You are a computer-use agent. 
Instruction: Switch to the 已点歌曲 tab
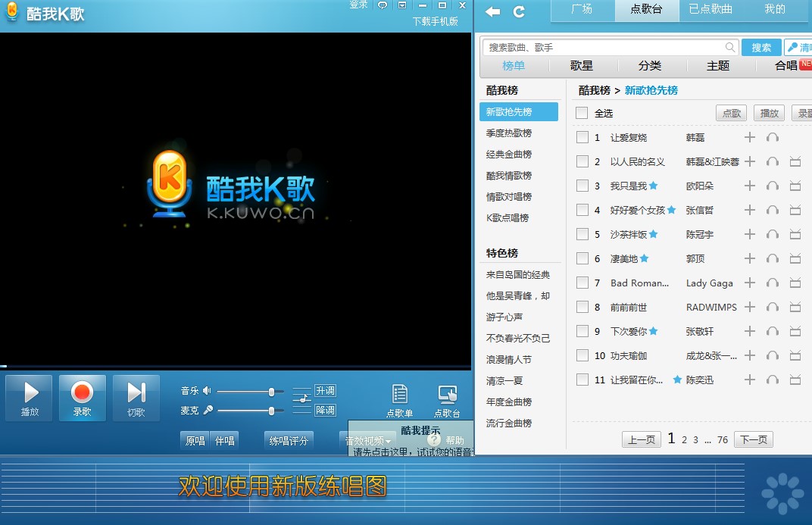coord(710,10)
